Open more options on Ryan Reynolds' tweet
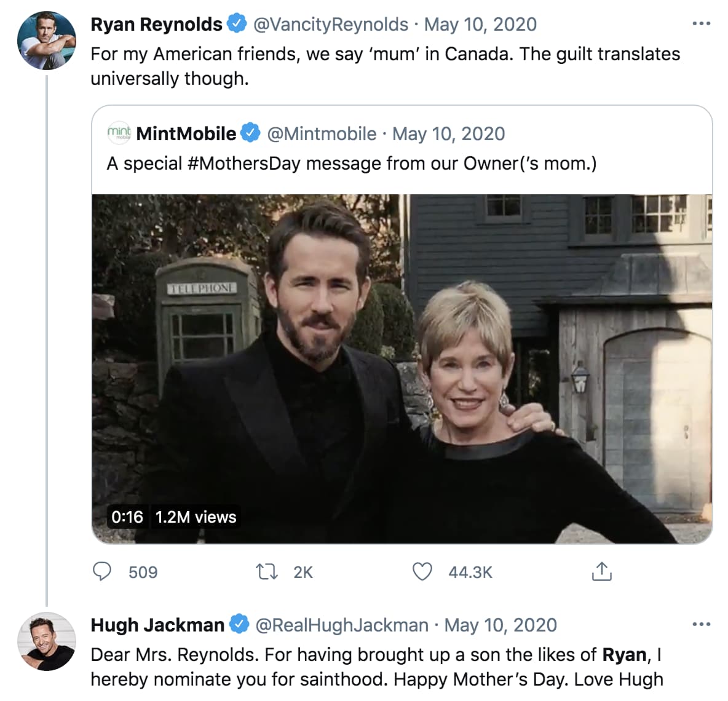Image resolution: width=728 pixels, height=701 pixels. pyautogui.click(x=701, y=24)
